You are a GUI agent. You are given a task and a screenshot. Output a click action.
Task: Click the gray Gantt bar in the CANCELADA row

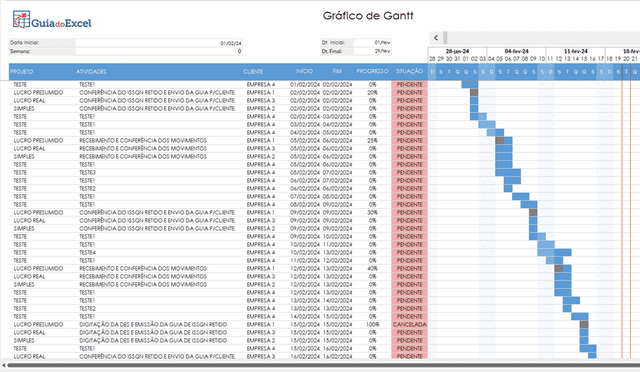[584, 325]
